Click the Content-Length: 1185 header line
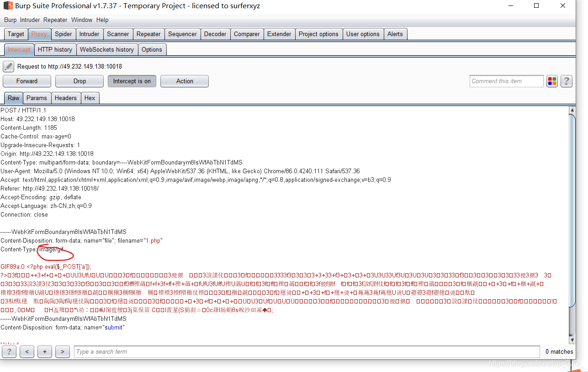The height and width of the screenshot is (372, 588). click(29, 128)
